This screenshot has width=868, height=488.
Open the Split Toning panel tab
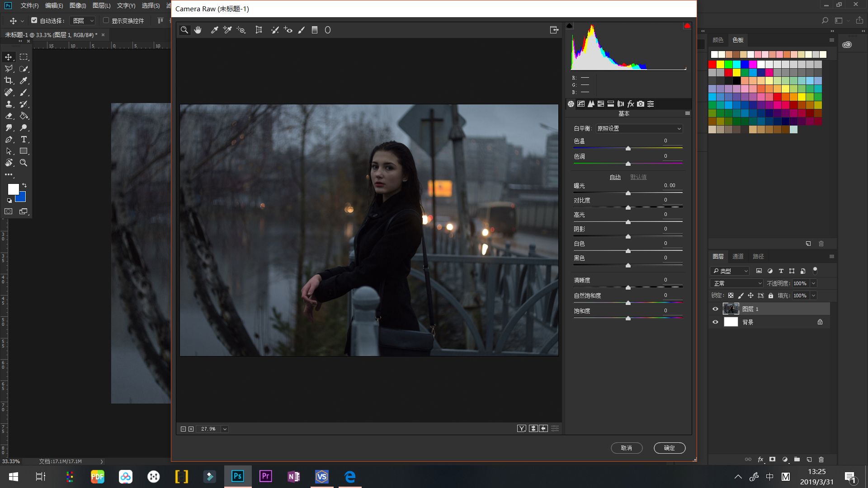611,104
